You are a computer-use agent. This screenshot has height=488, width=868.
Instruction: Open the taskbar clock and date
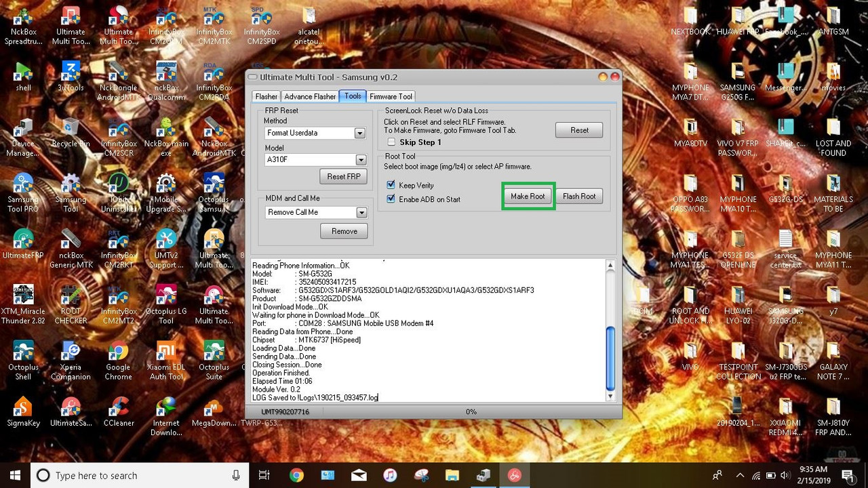pyautogui.click(x=813, y=475)
